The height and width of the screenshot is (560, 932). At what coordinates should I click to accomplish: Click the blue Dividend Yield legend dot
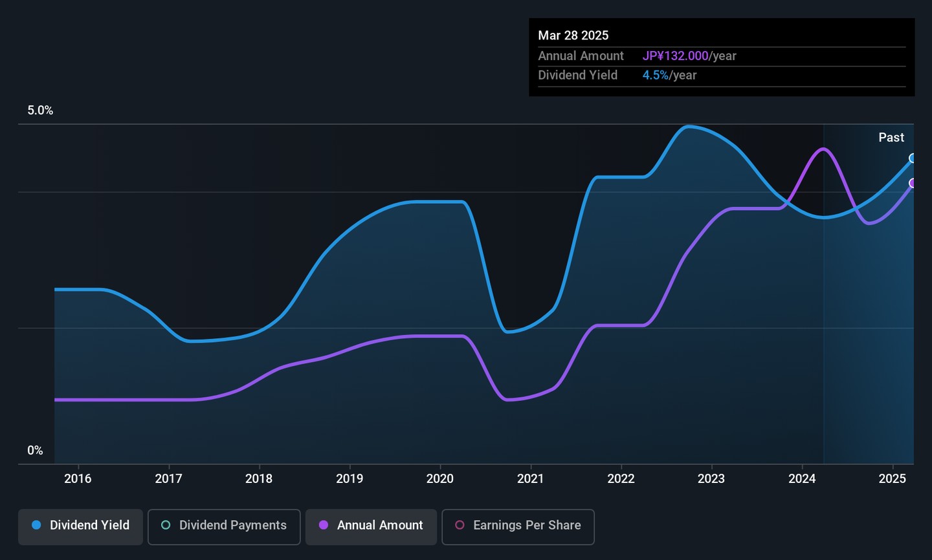(37, 525)
